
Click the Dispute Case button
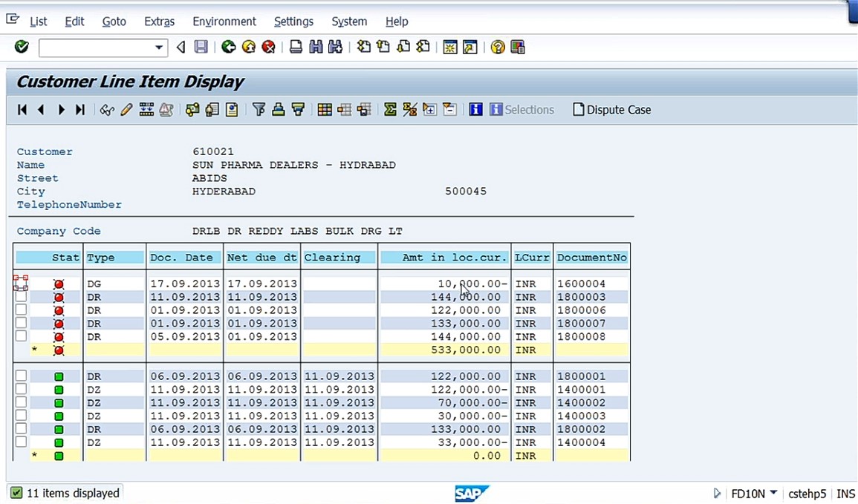pyautogui.click(x=612, y=110)
